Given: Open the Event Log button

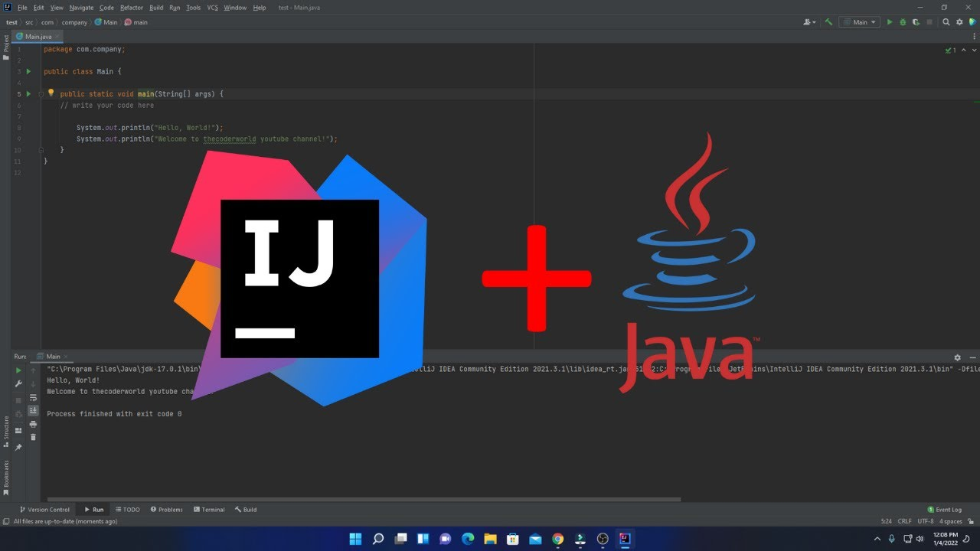Looking at the screenshot, I should tap(944, 509).
